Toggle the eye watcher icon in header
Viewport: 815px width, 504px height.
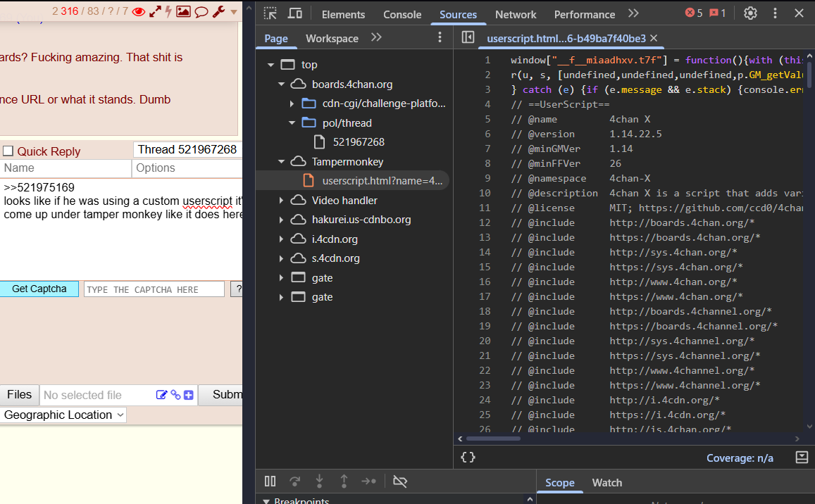[x=139, y=11]
